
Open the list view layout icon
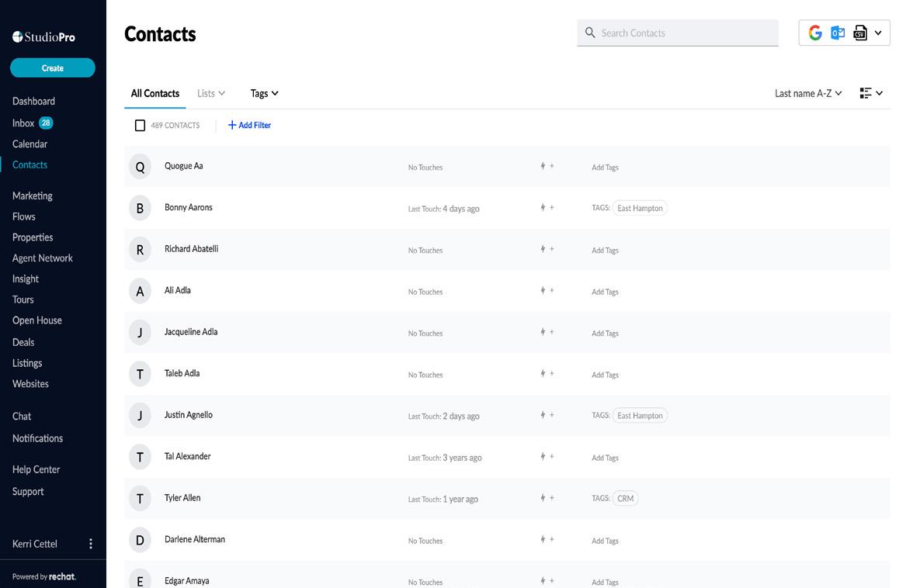(865, 93)
